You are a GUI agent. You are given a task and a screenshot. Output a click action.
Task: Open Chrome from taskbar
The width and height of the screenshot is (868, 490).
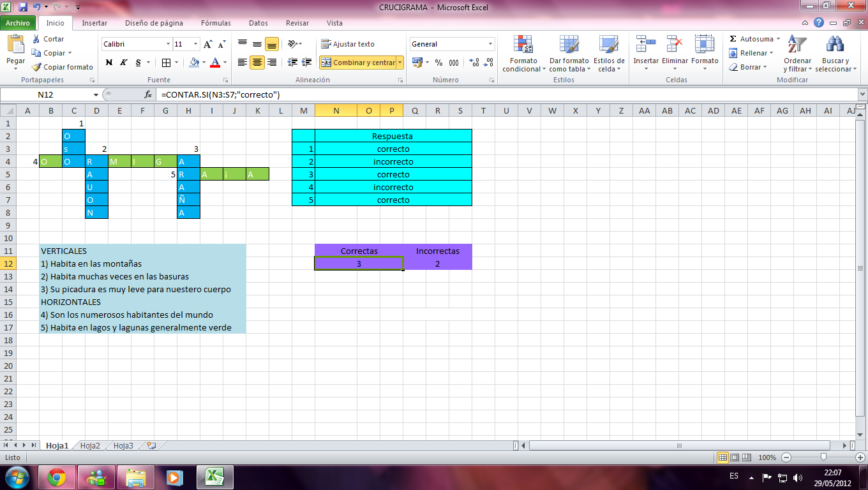(57, 477)
